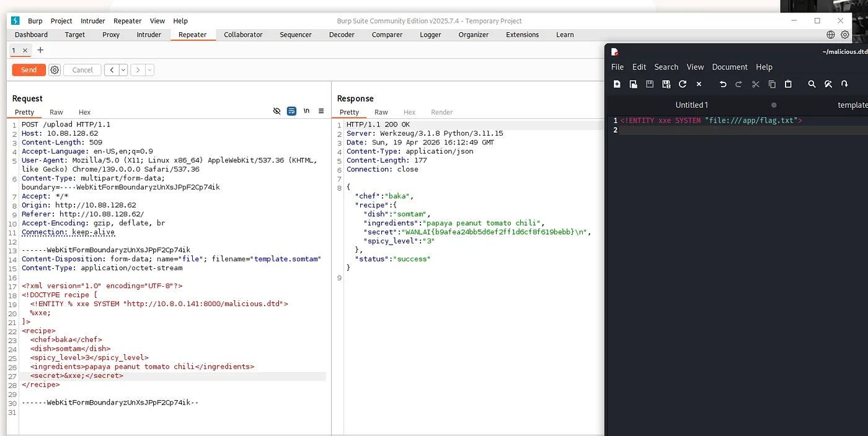Click new from template icon in editor

pos(633,84)
